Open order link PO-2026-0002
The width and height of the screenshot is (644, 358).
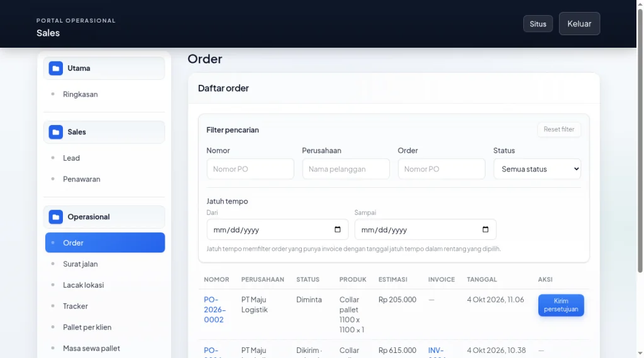214,310
